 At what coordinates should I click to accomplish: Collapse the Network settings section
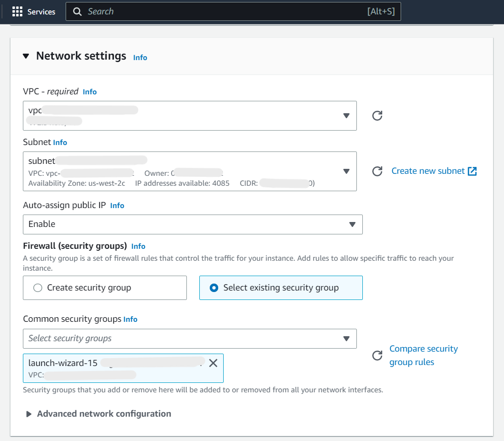(x=26, y=56)
